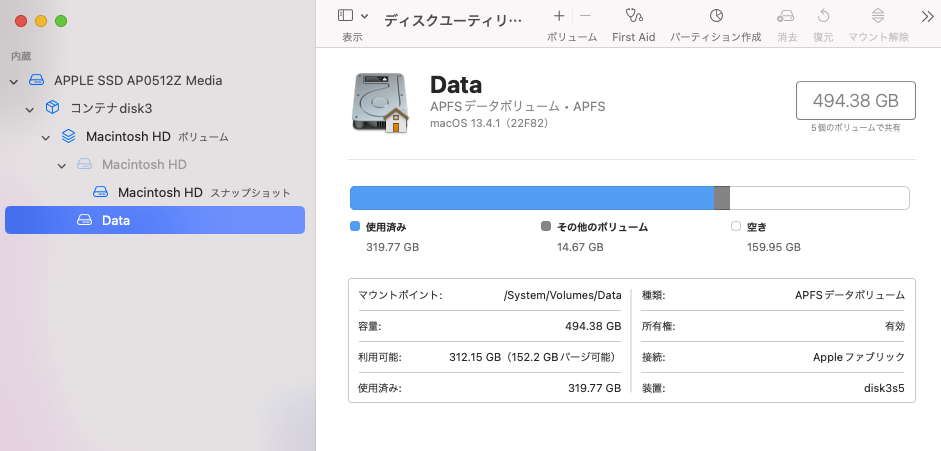This screenshot has width=941, height=451.
Task: Open the sidebar view options icon
Action: pyautogui.click(x=346, y=16)
